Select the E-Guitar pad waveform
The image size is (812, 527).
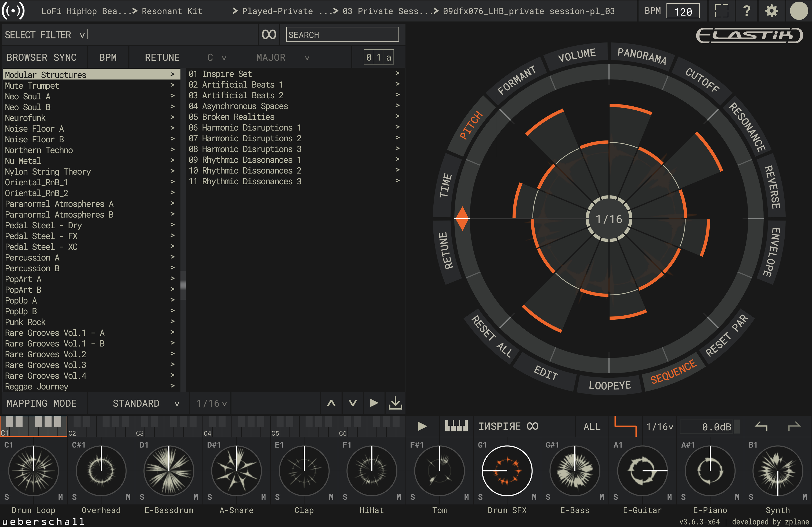pyautogui.click(x=642, y=471)
